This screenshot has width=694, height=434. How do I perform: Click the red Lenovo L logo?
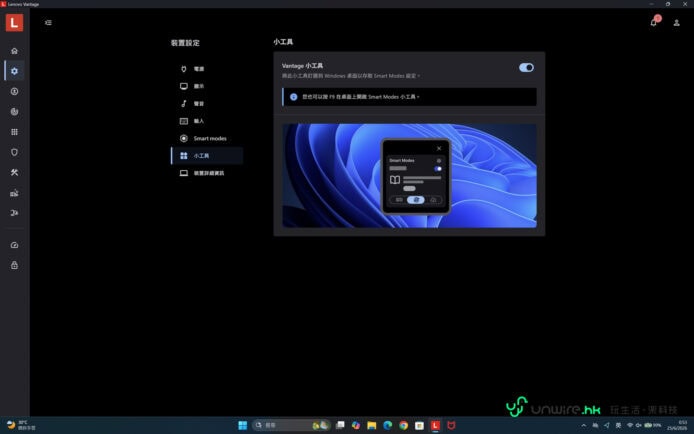14,23
